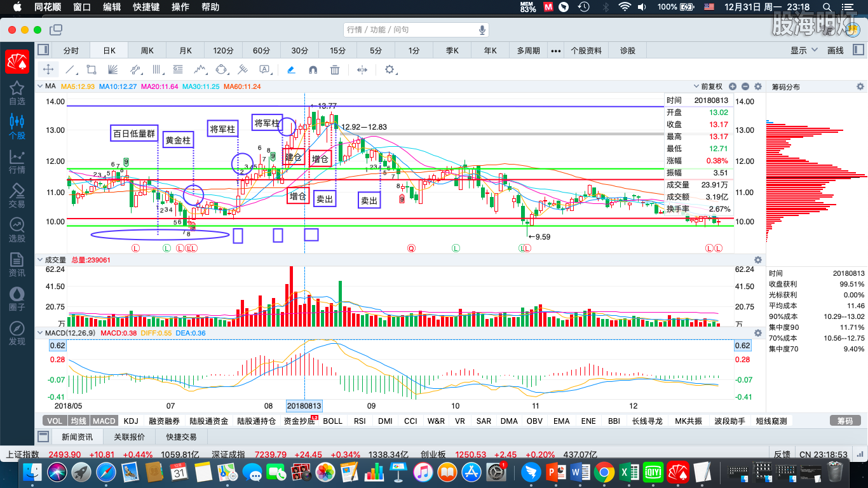Select the rectangle shape drawing tool
Image resolution: width=868 pixels, height=488 pixels.
pos(91,70)
